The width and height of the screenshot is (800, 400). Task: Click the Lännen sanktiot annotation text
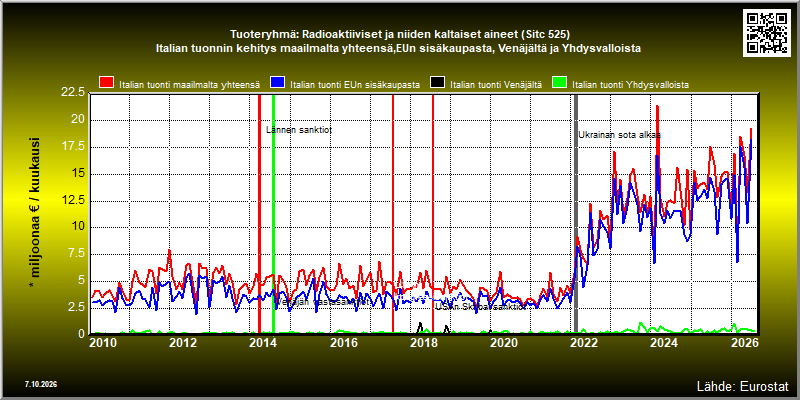[299, 130]
